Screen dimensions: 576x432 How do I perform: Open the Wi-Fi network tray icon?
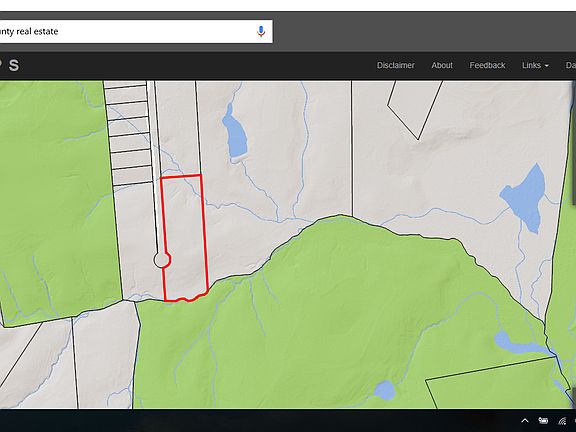pos(562,421)
